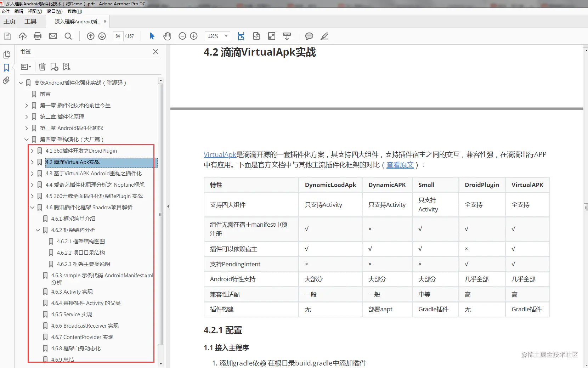Viewport: 588px width, 368px height.
Task: Open the highlight pen tool
Action: [324, 36]
